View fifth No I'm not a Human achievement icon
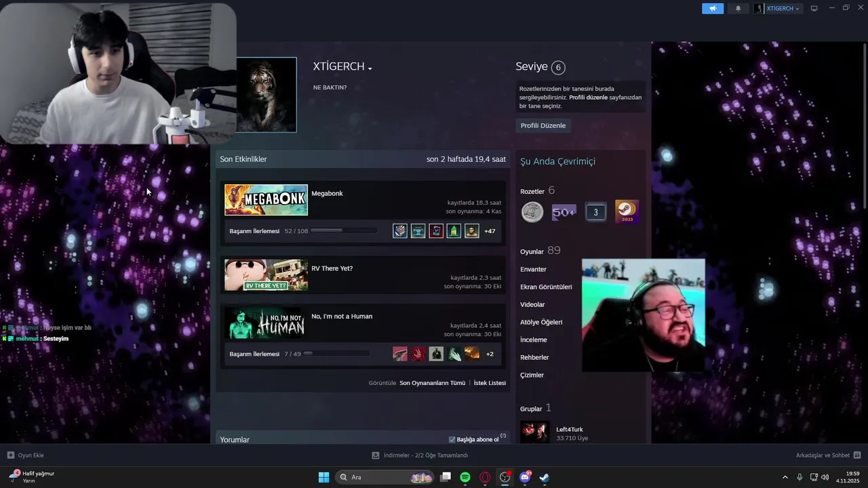Image resolution: width=868 pixels, height=488 pixels. click(x=471, y=354)
